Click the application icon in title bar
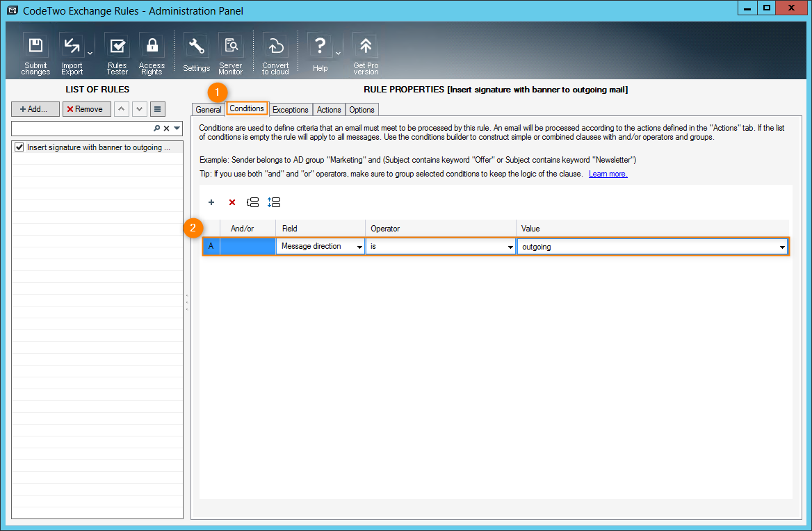 click(13, 10)
